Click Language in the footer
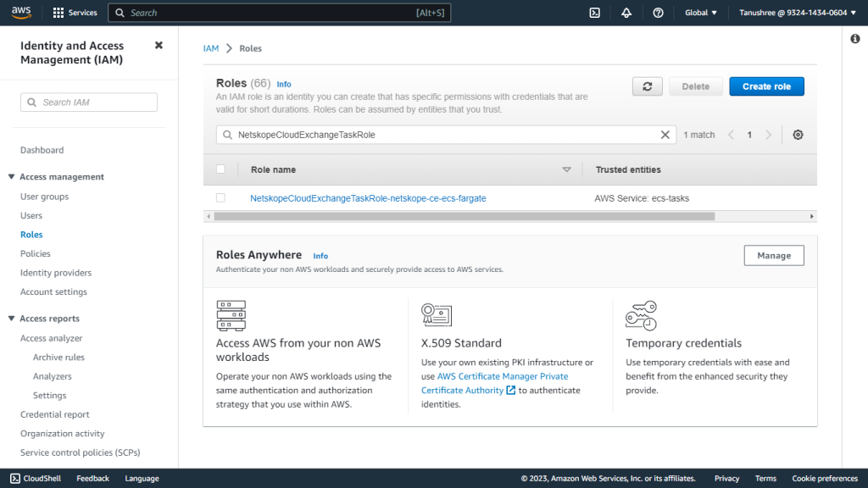868x488 pixels. 142,479
